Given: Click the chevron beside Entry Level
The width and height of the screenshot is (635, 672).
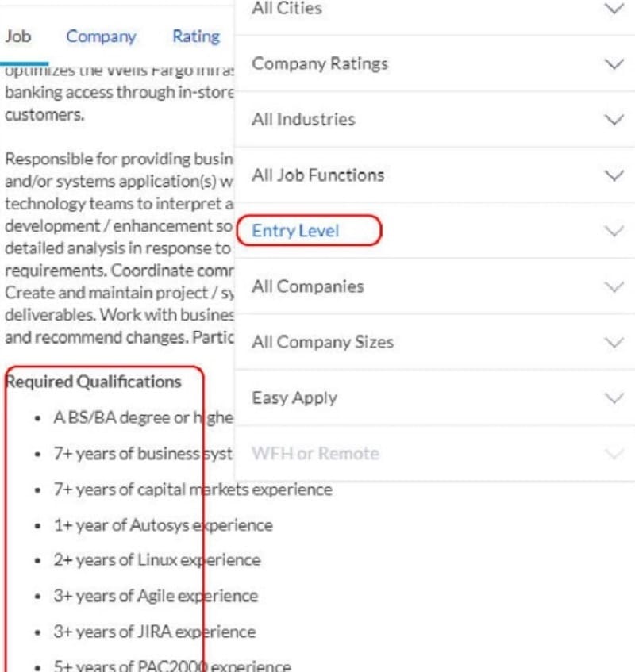Looking at the screenshot, I should (x=614, y=231).
